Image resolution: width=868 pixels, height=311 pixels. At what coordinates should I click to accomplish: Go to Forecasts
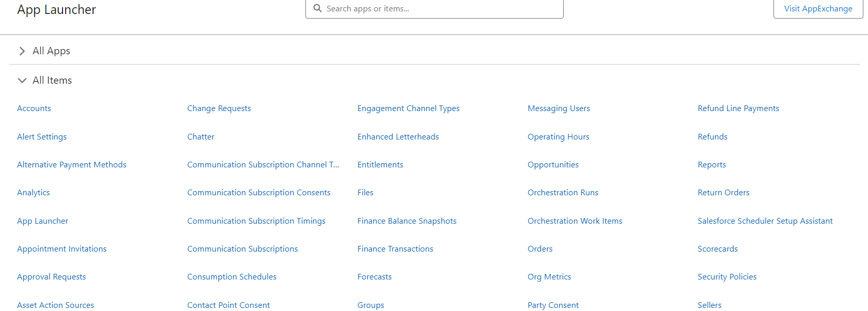(x=375, y=277)
